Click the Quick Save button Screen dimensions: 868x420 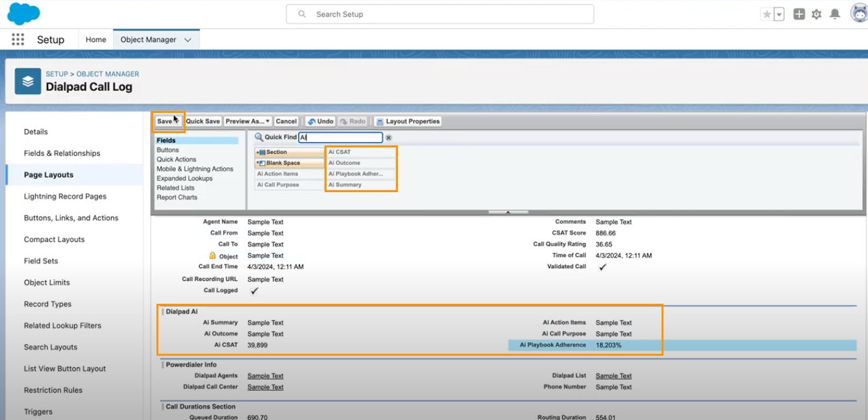(x=203, y=121)
